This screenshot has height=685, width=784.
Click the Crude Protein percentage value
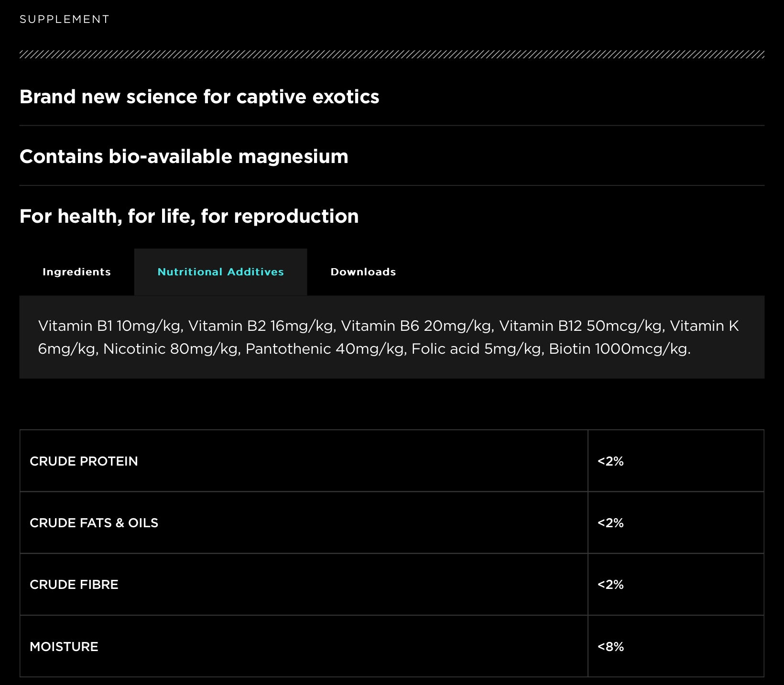tap(610, 461)
